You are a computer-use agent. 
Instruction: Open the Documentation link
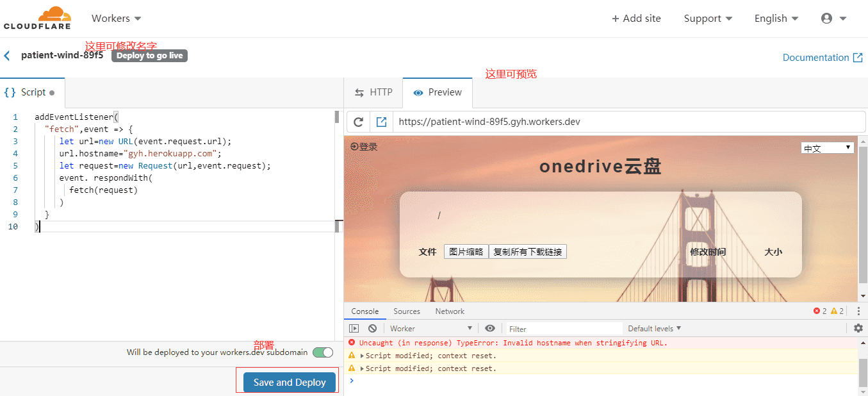point(823,58)
